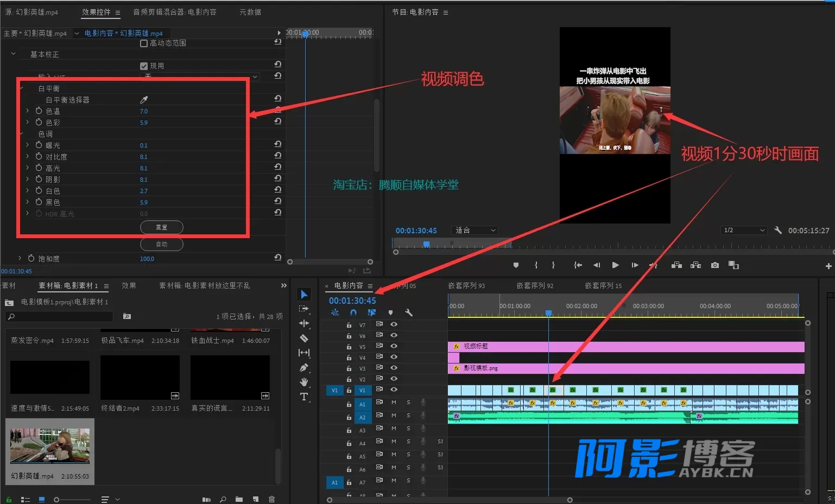This screenshot has width=835, height=504.
Task: Open the 嵌套序列 93 sequence tab
Action: [466, 285]
